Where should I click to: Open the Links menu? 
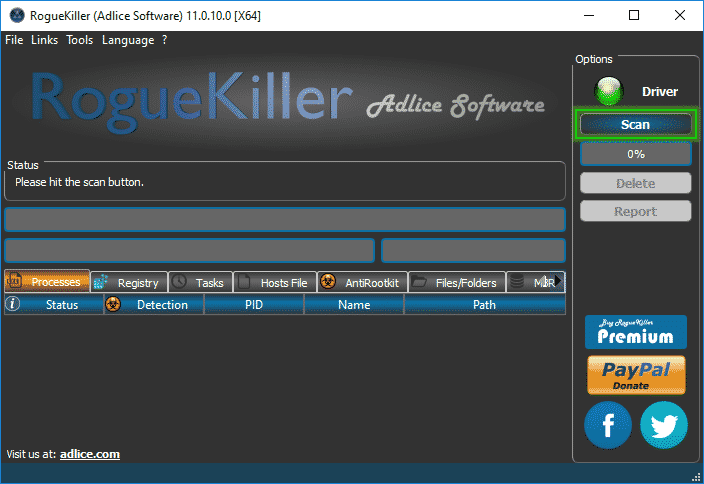pyautogui.click(x=45, y=40)
